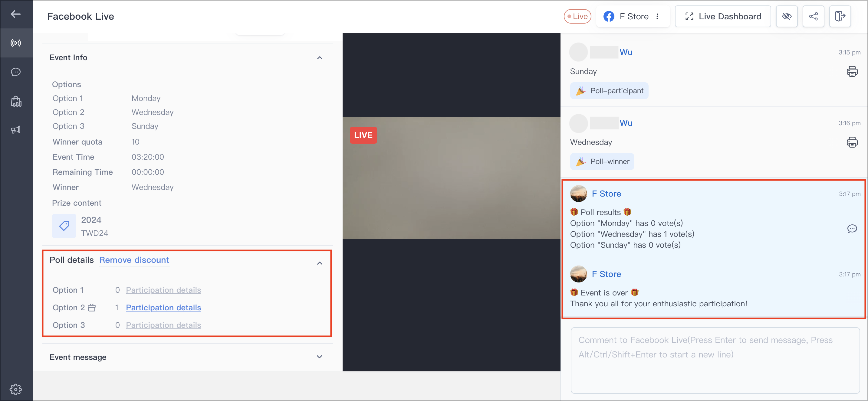Reply to the Poll results message

(x=852, y=229)
